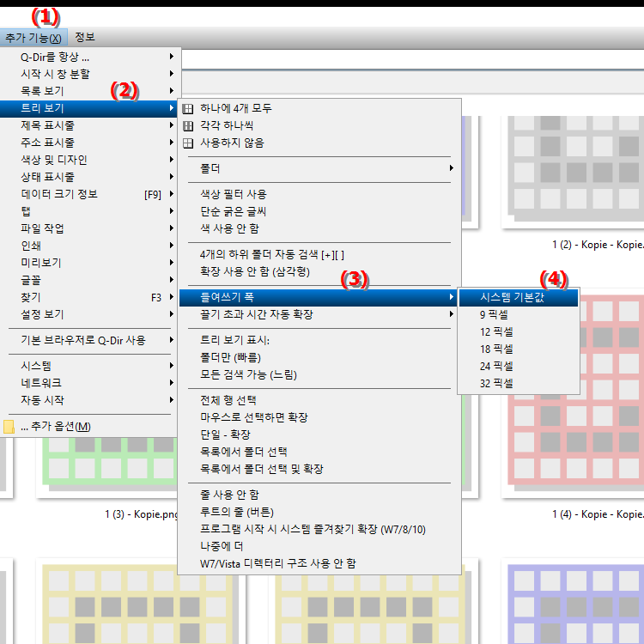The image size is (644, 644).
Task: Open the 들여쓰기 폭 submenu
Action: (x=319, y=297)
